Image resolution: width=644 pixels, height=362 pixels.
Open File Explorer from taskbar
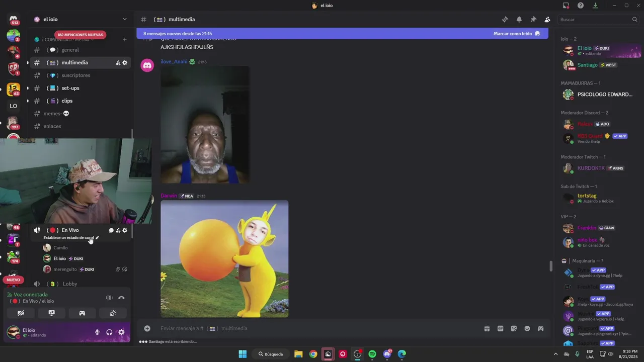pyautogui.click(x=298, y=354)
